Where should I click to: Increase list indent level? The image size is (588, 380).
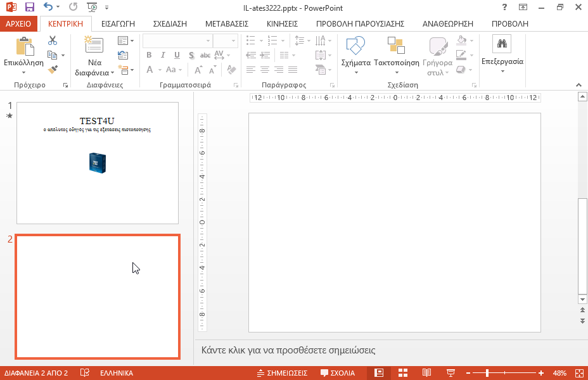(x=265, y=55)
